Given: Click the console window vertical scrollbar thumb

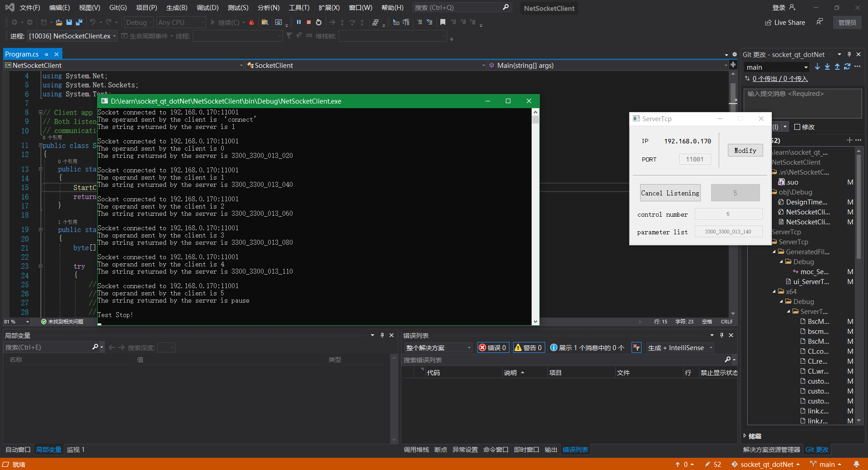Looking at the screenshot, I should click(535, 120).
